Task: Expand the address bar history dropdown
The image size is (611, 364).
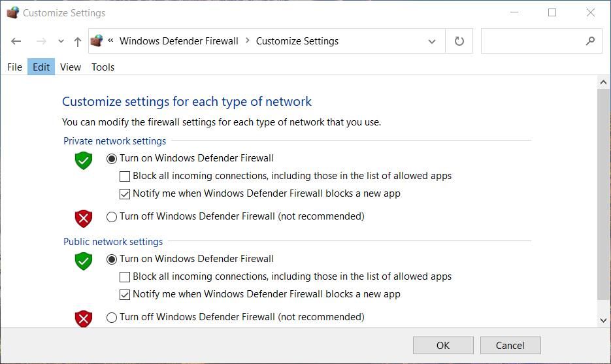Action: pyautogui.click(x=432, y=41)
